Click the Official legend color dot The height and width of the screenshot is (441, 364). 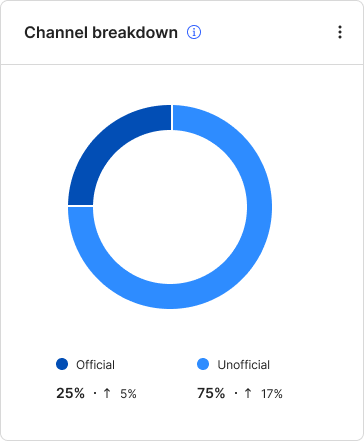click(x=62, y=364)
